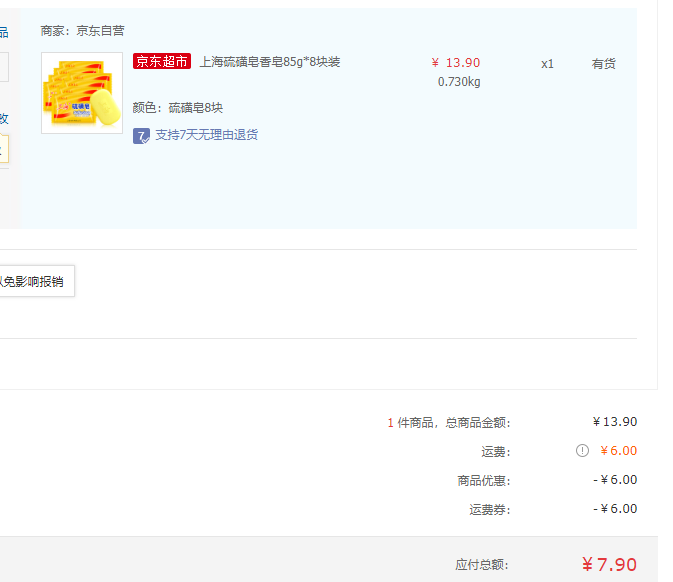Click the stock status 有货
673x582 pixels.
click(603, 64)
